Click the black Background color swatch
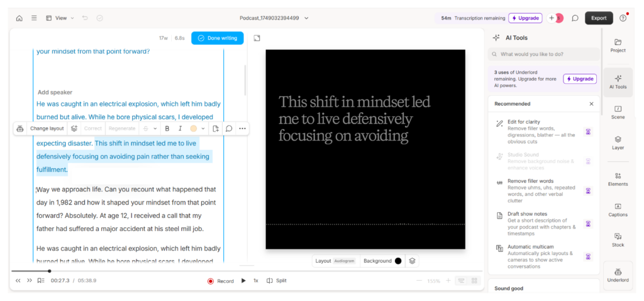Image resolution: width=644 pixels, height=301 pixels. coord(398,261)
